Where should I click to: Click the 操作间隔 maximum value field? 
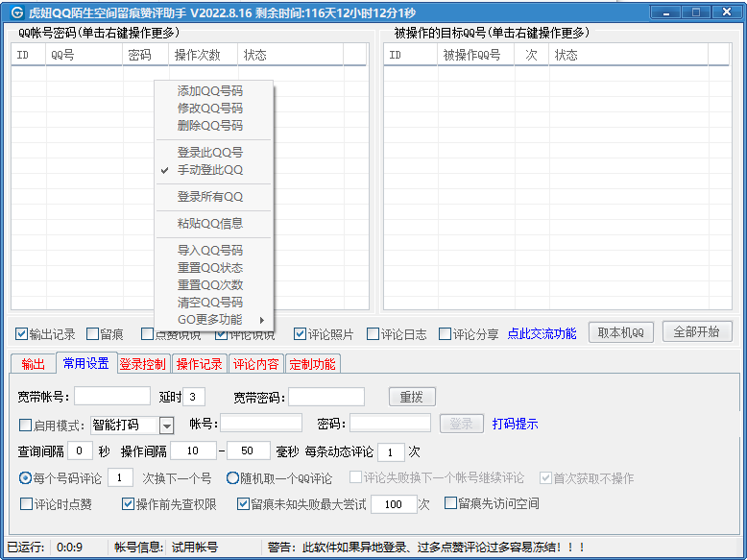coord(249,450)
